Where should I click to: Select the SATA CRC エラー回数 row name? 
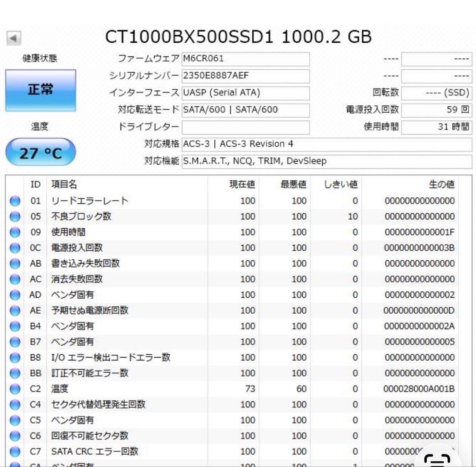[95, 452]
